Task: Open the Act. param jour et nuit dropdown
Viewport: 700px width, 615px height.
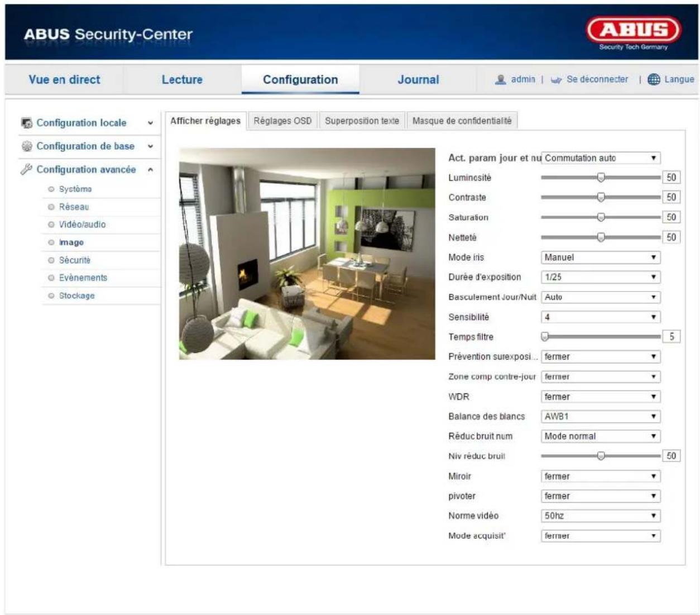Action: [601, 158]
